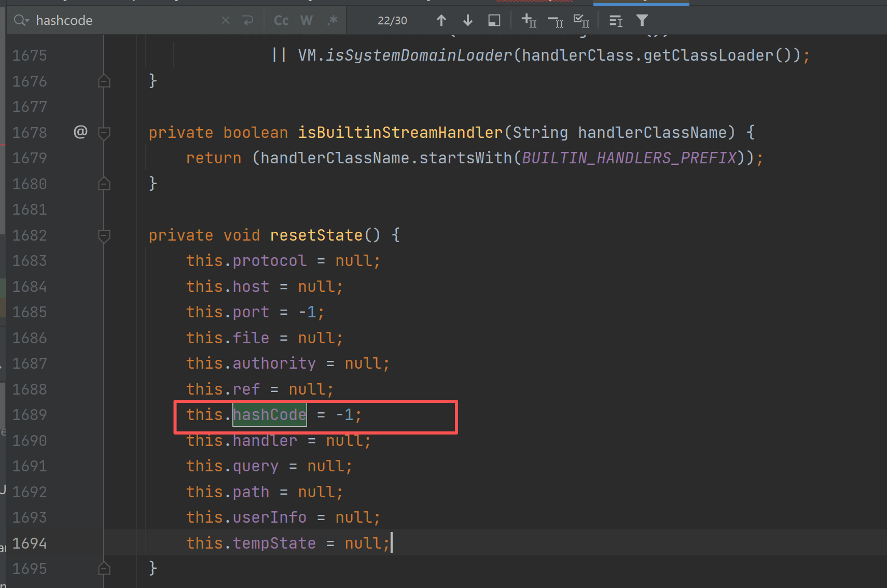
Task: Add selection for next occurrence
Action: point(529,21)
